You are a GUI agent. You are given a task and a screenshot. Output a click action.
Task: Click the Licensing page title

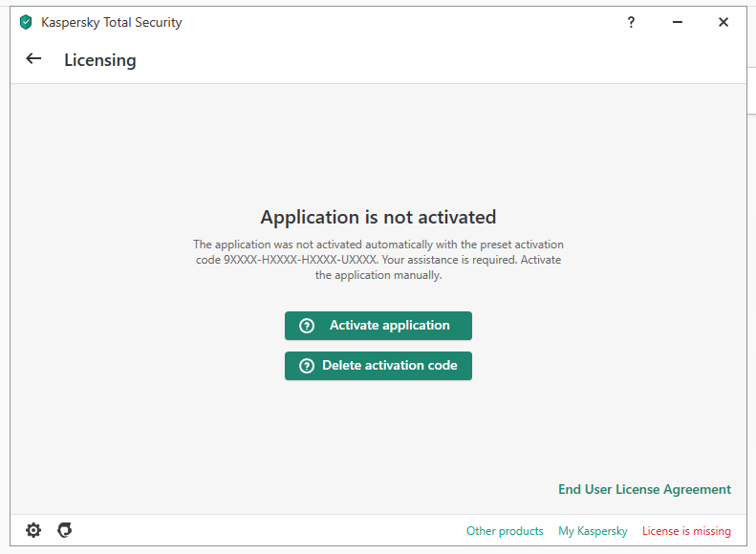click(100, 60)
